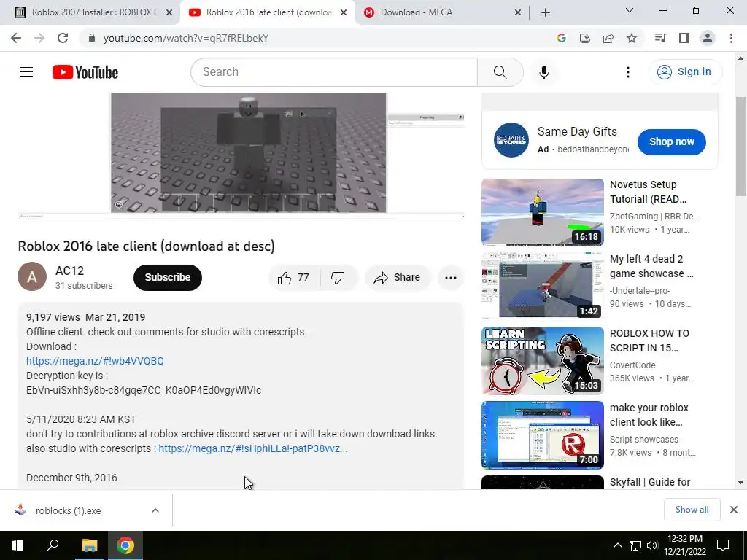Open My left 4 dead 2 thumbnail
This screenshot has height=560, width=747.
(543, 286)
